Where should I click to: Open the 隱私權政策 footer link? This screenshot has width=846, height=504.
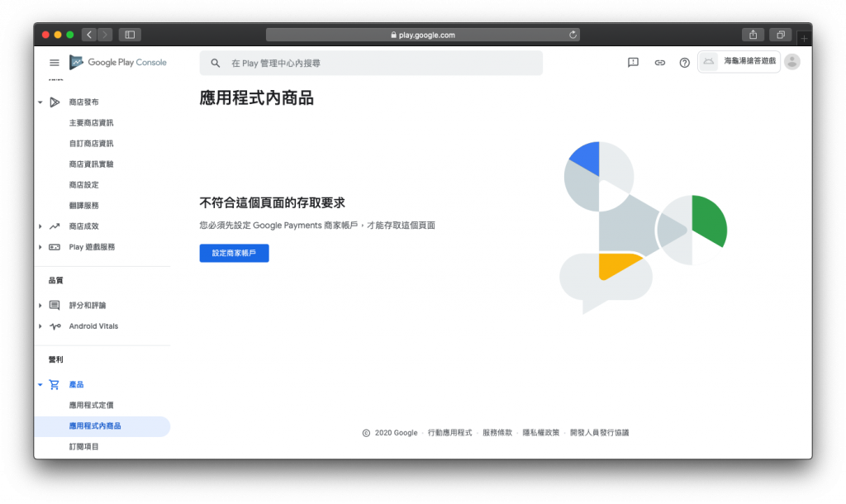(x=540, y=433)
